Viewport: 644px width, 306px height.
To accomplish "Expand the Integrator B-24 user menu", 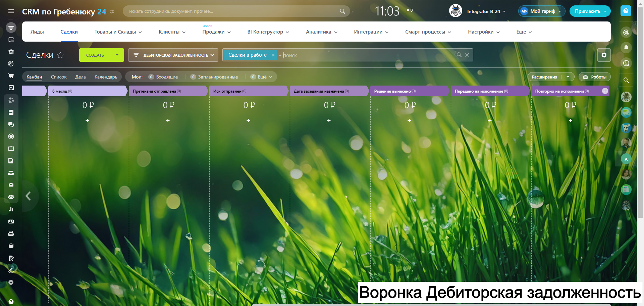I will pyautogui.click(x=486, y=11).
